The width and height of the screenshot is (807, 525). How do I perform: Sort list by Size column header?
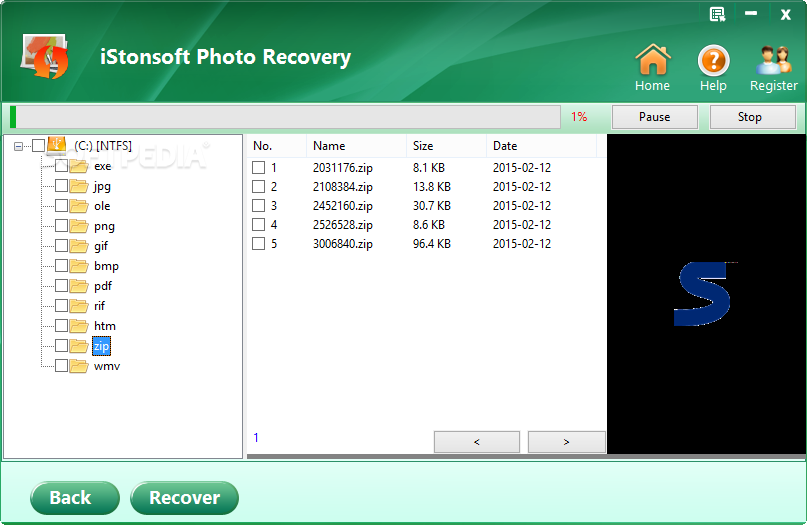tap(447, 146)
